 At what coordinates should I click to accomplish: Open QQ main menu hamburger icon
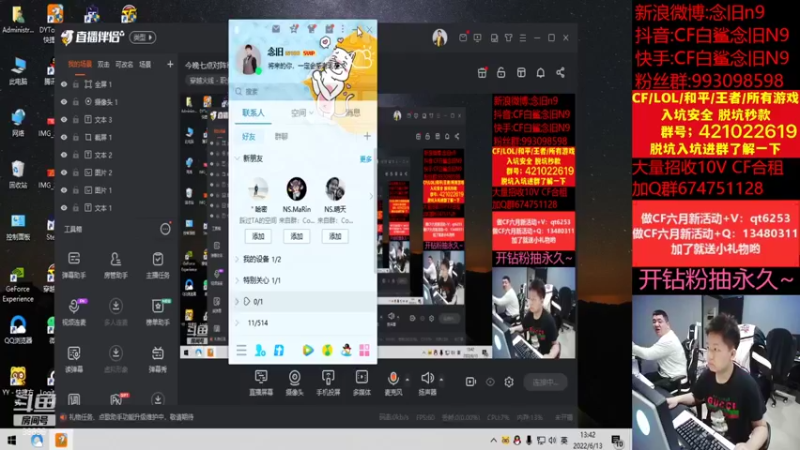(x=241, y=350)
